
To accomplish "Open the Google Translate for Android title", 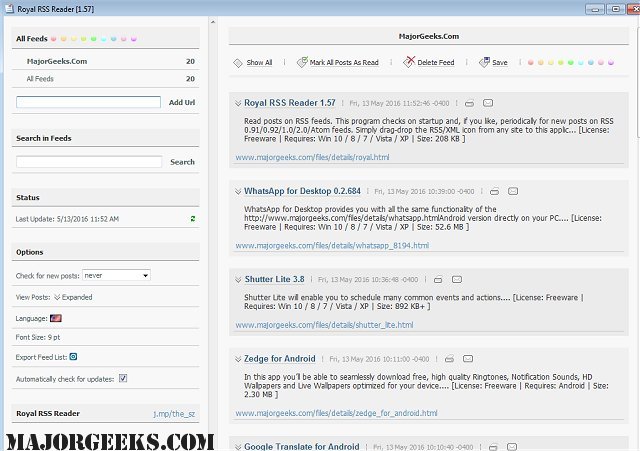I will coord(302,447).
